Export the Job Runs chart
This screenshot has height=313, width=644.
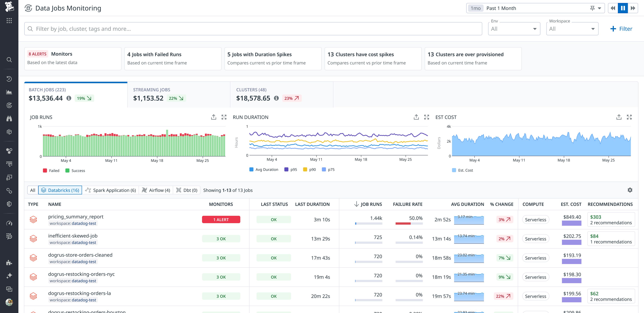point(214,117)
